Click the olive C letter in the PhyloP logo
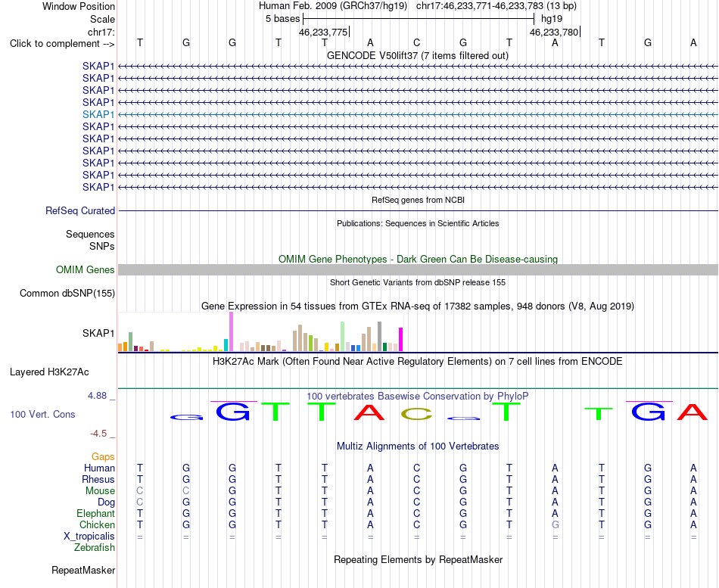Viewport: 719px width, 588px height. pos(416,414)
